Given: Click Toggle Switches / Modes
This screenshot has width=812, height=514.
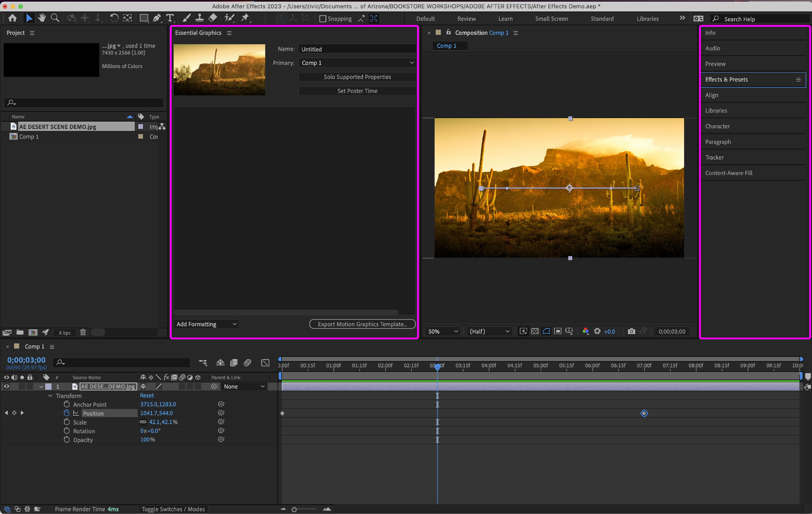Looking at the screenshot, I should point(173,509).
